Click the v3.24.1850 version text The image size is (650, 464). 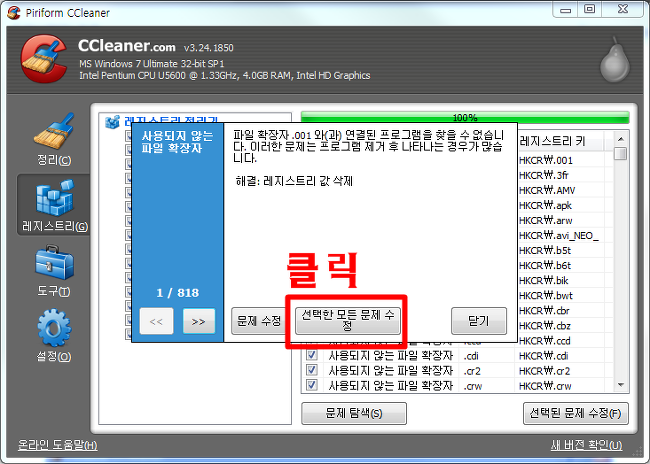pos(209,48)
